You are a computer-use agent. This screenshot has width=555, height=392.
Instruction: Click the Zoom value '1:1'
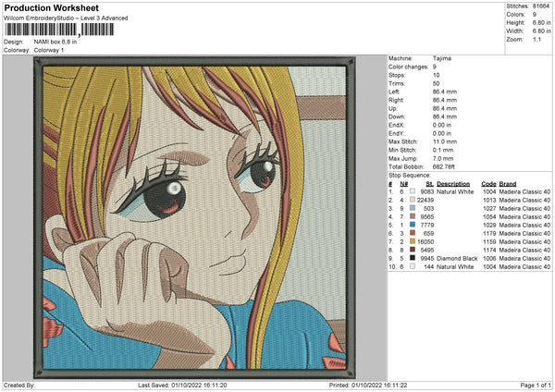point(536,39)
